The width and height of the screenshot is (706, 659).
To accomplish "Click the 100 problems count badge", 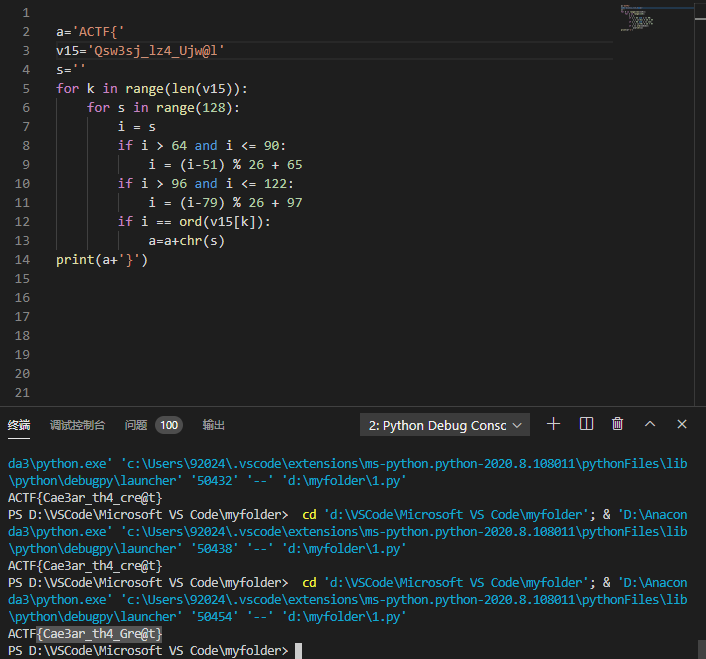I will pos(169,425).
